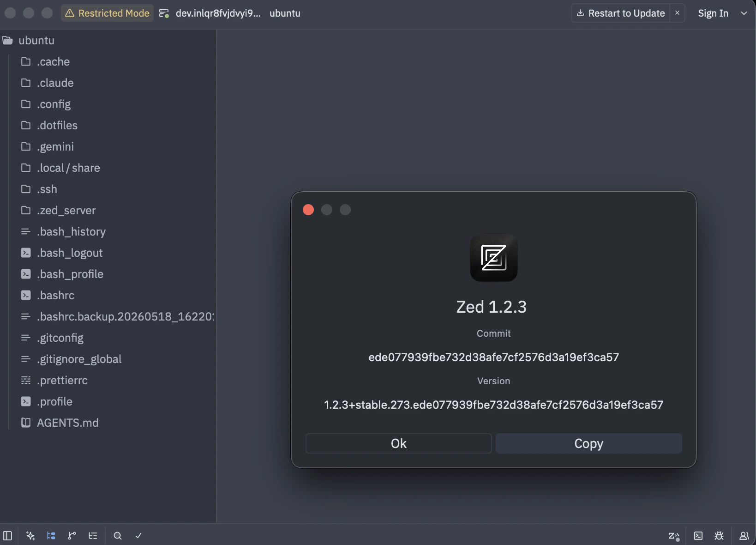
Task: Expand the .claude folder
Action: [x=108, y=83]
